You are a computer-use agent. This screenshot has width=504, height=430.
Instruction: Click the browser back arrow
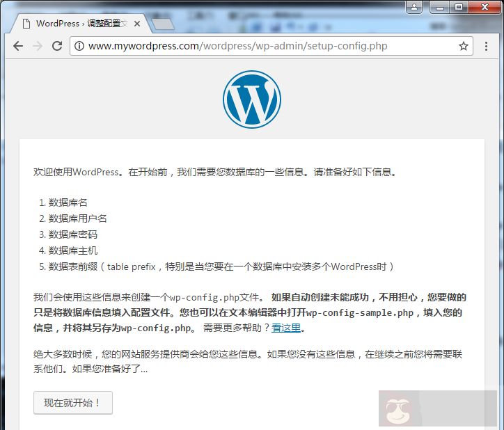[18, 47]
